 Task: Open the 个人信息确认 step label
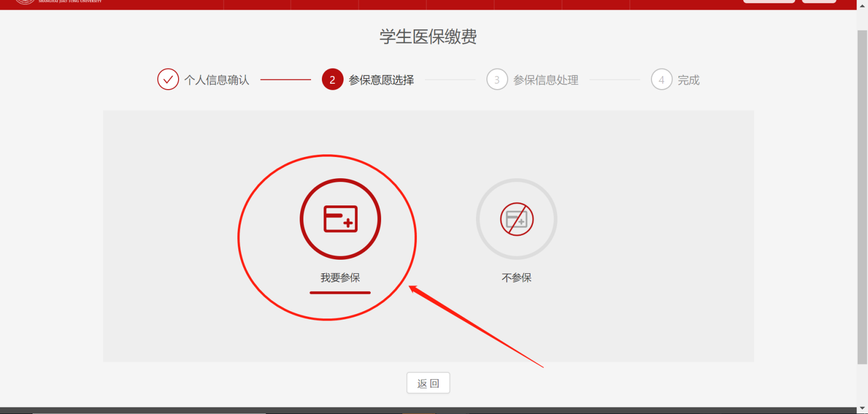pos(217,80)
